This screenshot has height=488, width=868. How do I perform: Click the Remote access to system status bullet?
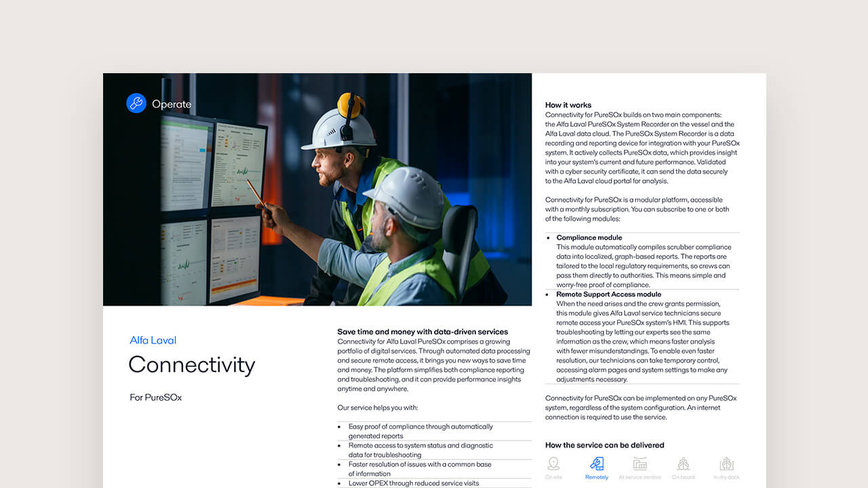point(420,451)
